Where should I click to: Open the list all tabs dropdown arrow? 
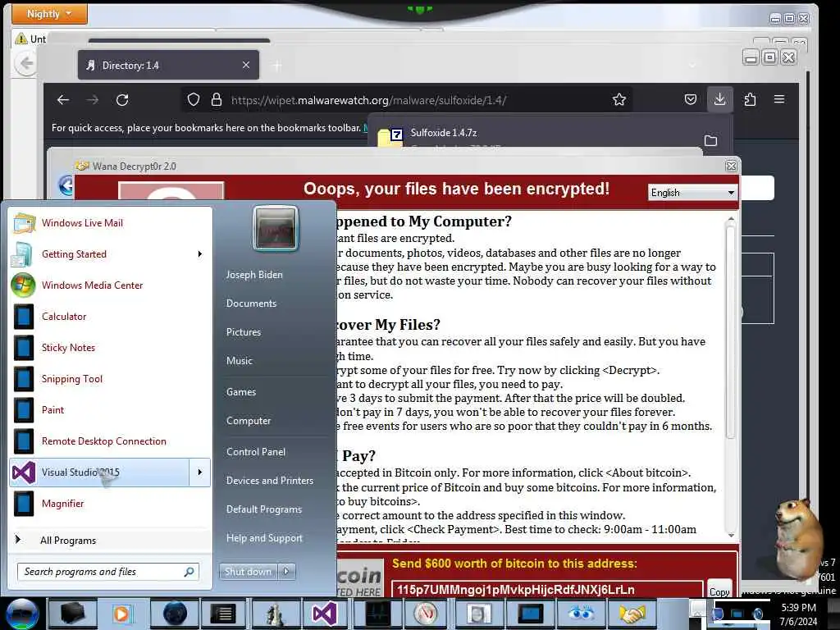tap(692, 66)
